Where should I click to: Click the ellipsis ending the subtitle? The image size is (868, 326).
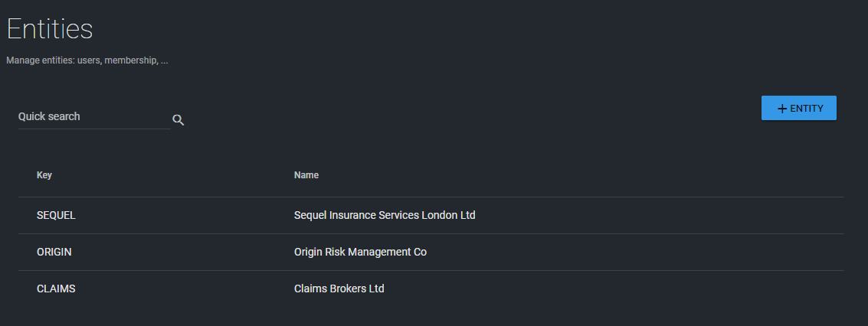tap(165, 61)
